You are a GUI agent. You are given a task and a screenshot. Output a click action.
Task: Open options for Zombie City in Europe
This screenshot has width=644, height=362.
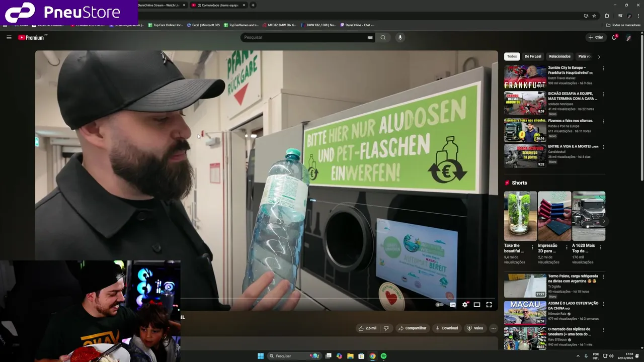(603, 68)
